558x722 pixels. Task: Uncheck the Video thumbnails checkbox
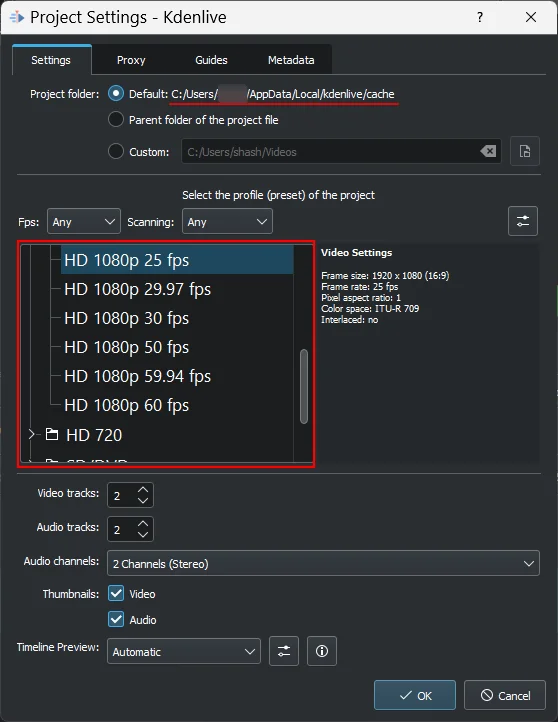pyautogui.click(x=116, y=593)
